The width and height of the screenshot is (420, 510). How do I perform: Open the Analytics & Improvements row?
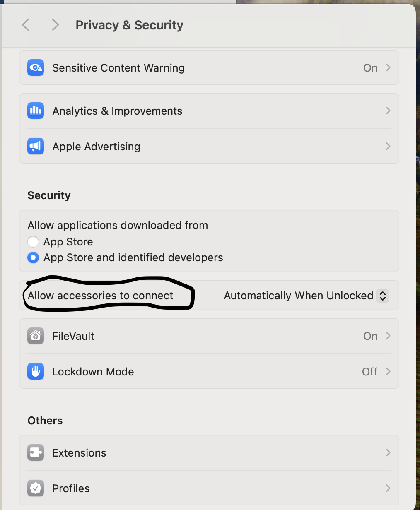coord(209,111)
